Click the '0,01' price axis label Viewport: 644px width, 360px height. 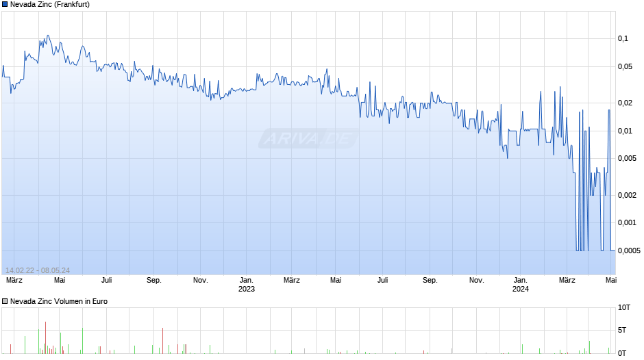(625, 131)
